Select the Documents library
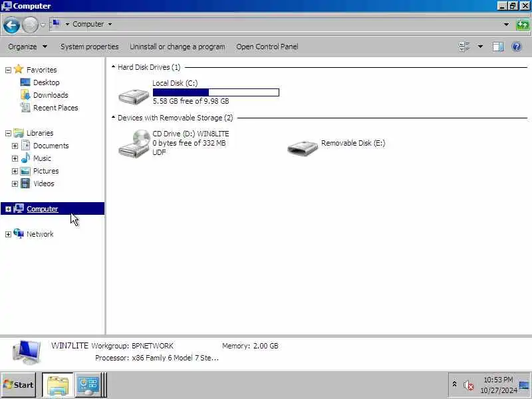The height and width of the screenshot is (399, 532). point(51,146)
